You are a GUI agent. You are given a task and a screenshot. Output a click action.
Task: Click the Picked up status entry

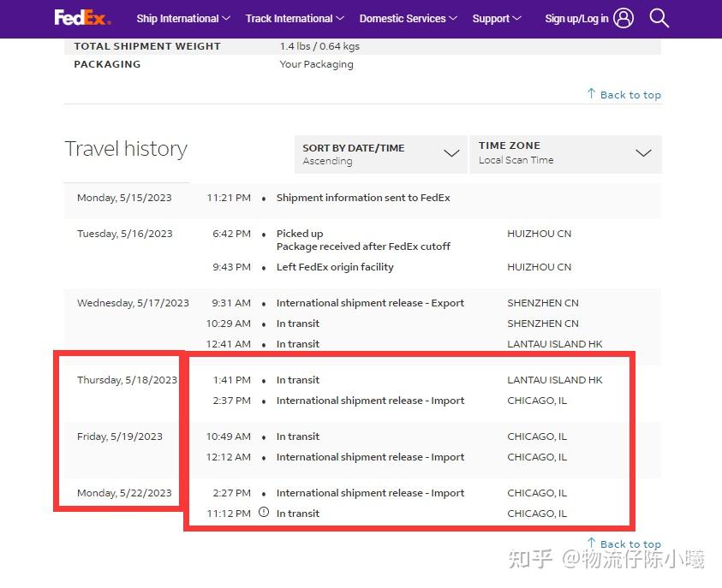(300, 234)
